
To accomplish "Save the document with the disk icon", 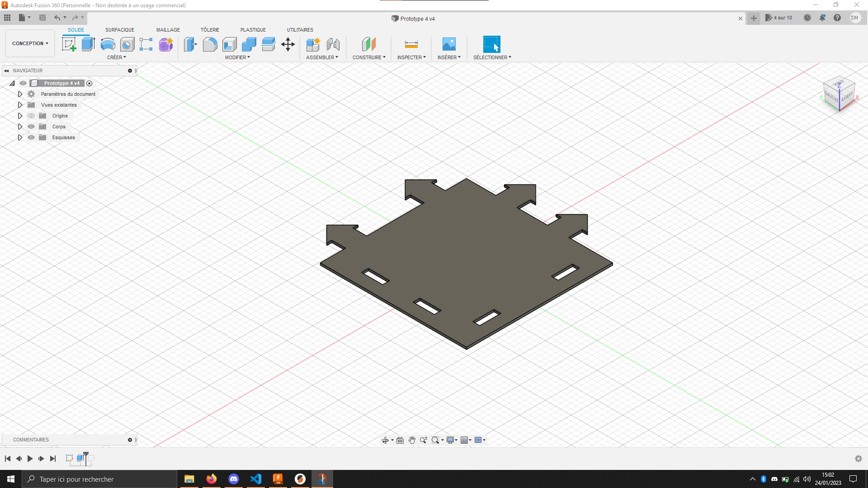I will 42,18.
